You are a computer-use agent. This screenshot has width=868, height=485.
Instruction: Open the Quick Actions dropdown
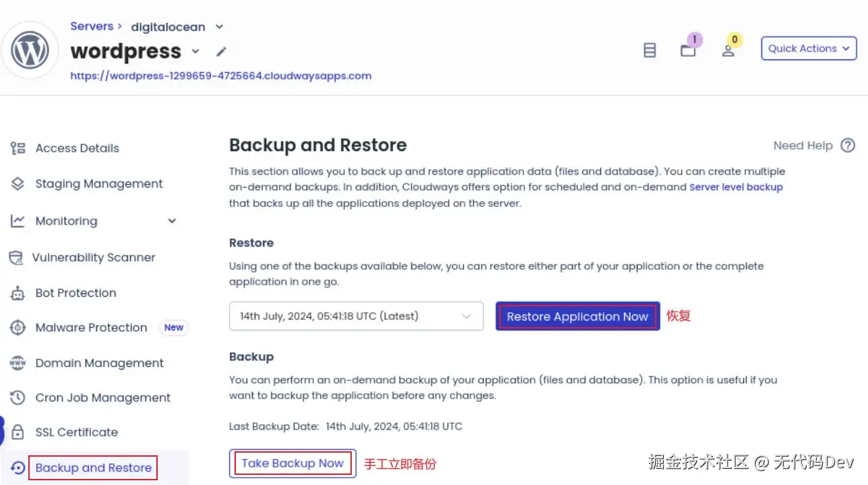808,48
